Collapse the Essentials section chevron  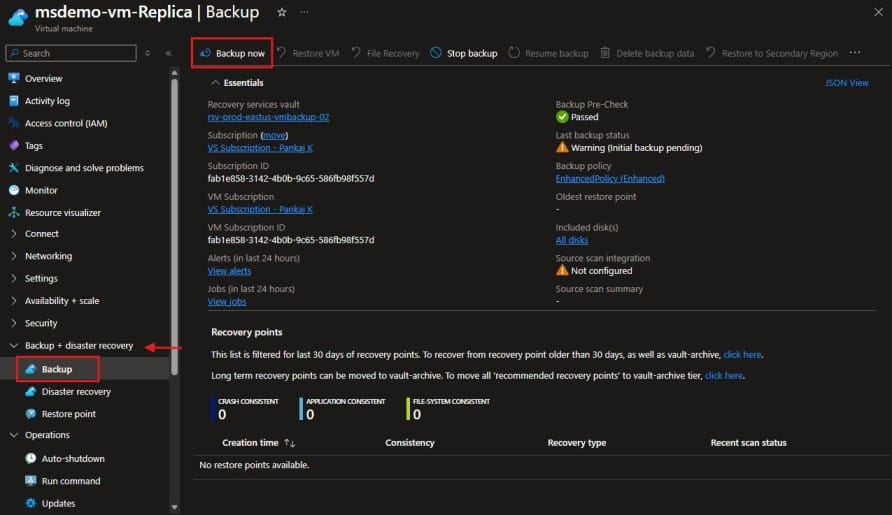(215, 83)
